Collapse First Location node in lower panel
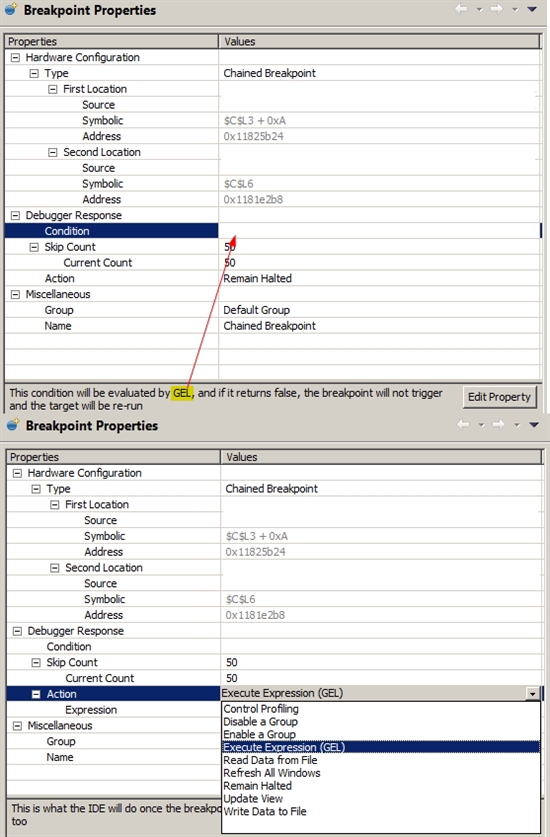Image resolution: width=550 pixels, height=837 pixels. coord(54,504)
